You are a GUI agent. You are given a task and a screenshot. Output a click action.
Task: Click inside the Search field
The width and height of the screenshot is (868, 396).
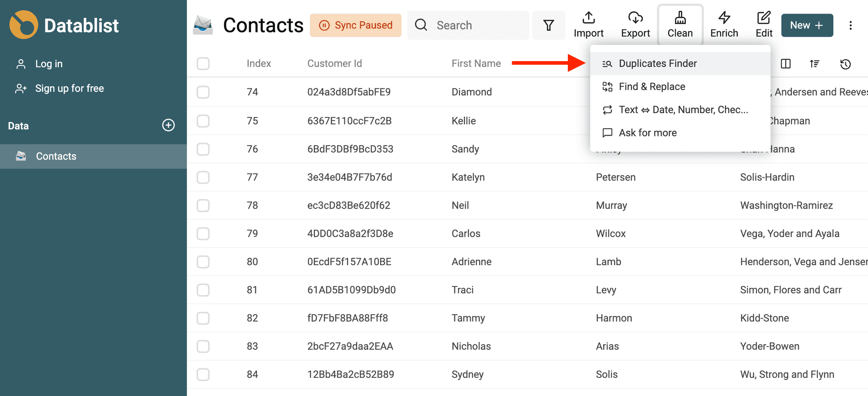pos(468,25)
